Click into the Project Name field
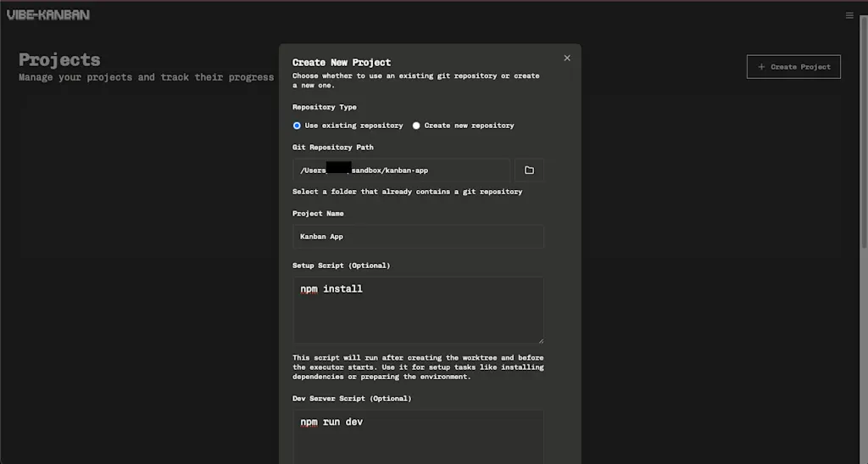The width and height of the screenshot is (868, 464). tap(418, 237)
